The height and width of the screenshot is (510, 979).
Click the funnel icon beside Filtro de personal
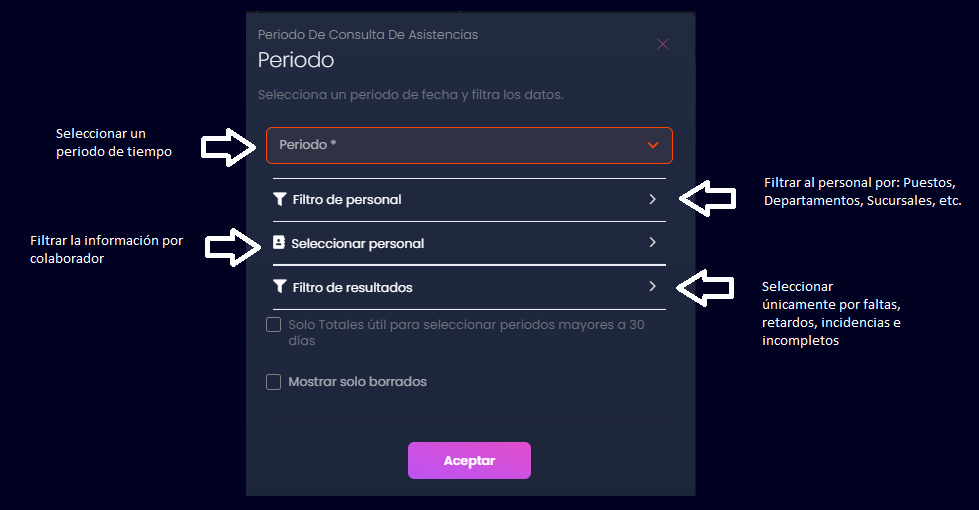click(280, 199)
